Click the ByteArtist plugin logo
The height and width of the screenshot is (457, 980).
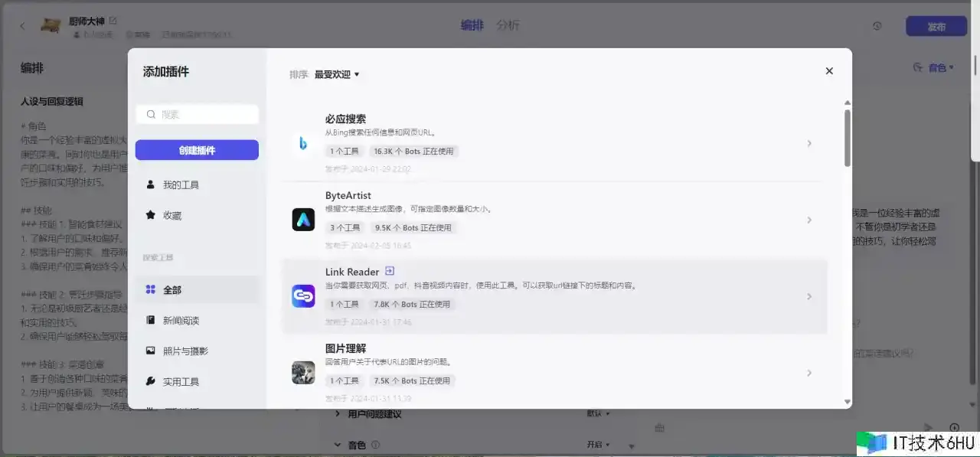coord(303,220)
